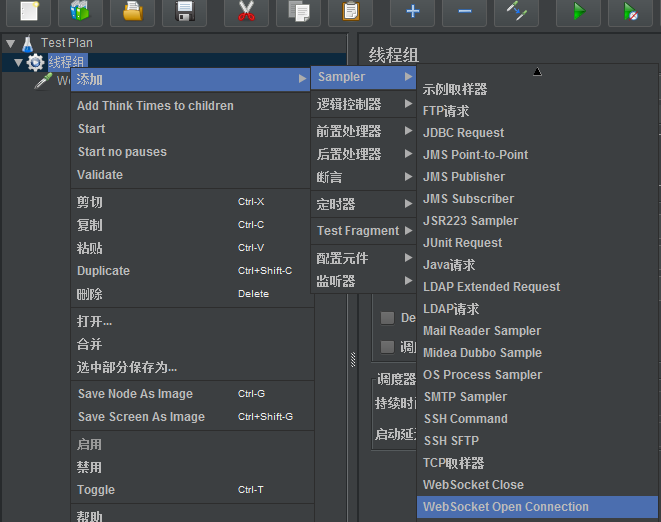
Task: Add SSH Command sampler
Action: 537,419
